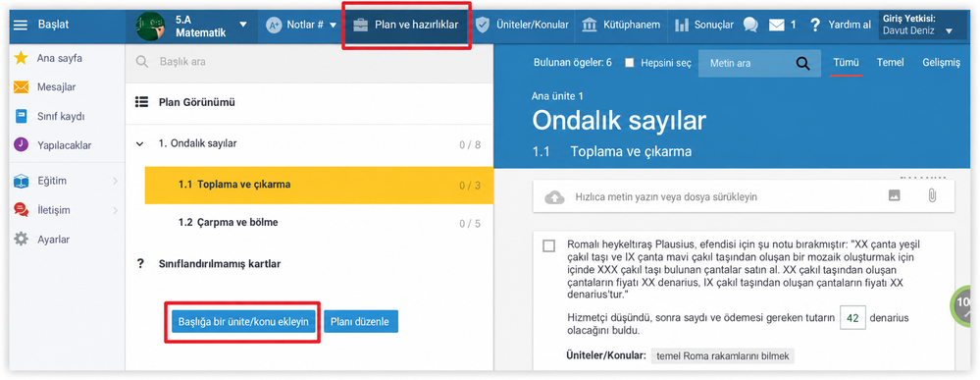The image size is (980, 380).
Task: Tick the checkbox beside the Plausius question card
Action: [548, 246]
